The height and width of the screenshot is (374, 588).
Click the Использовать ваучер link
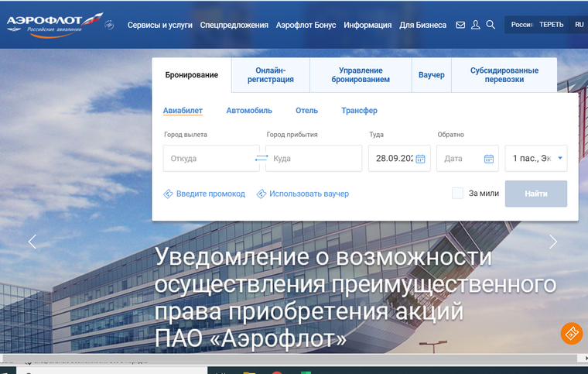click(309, 194)
